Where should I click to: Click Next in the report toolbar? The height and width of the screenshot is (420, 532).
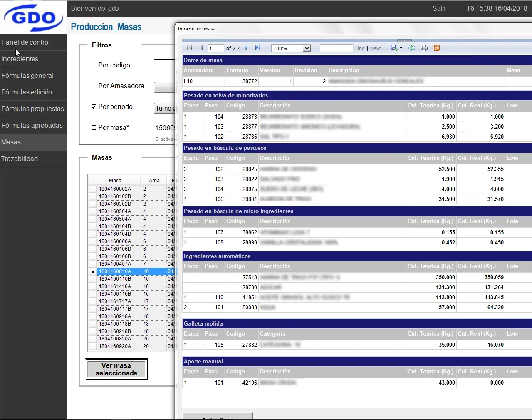pos(376,48)
